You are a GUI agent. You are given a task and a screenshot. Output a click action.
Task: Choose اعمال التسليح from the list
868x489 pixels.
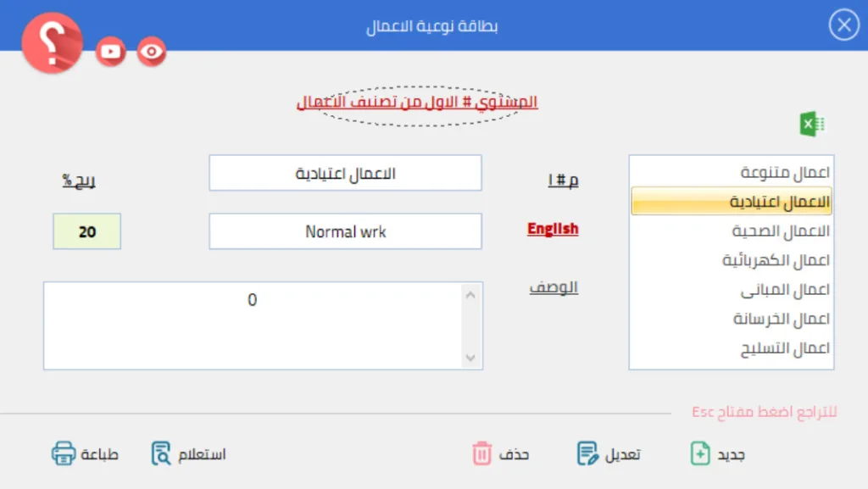(781, 348)
